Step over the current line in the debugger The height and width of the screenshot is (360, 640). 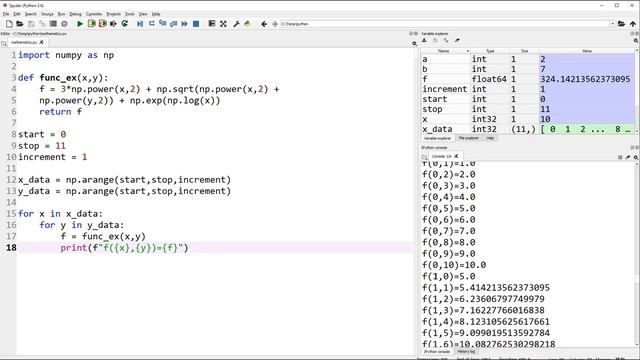[151, 24]
